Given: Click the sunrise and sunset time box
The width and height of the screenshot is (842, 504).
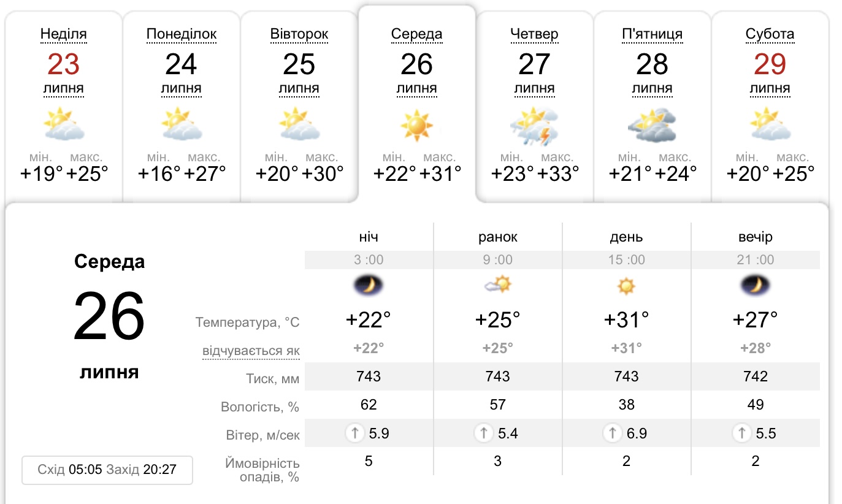Looking at the screenshot, I should coord(107,470).
